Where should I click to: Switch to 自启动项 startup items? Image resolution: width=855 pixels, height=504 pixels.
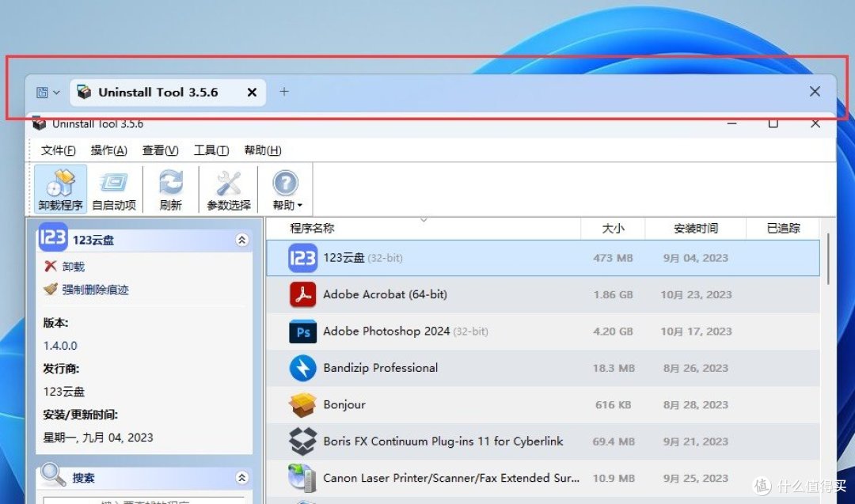(114, 188)
